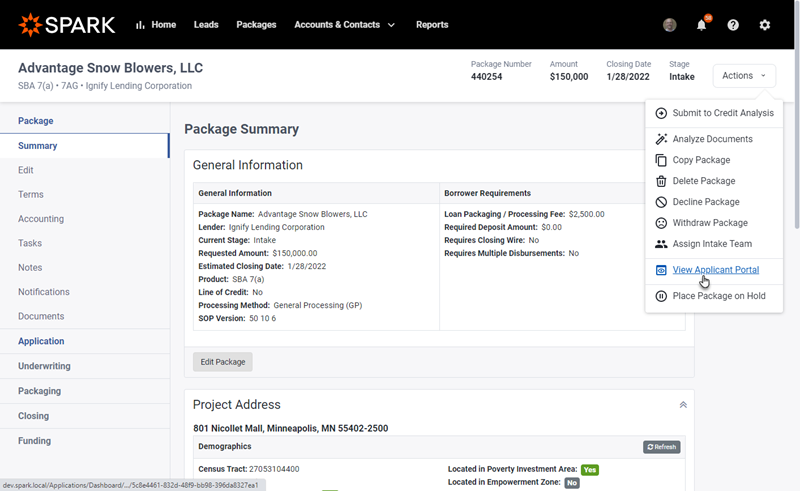Open the View Applicant Portal link
The width and height of the screenshot is (800, 491).
tap(716, 269)
